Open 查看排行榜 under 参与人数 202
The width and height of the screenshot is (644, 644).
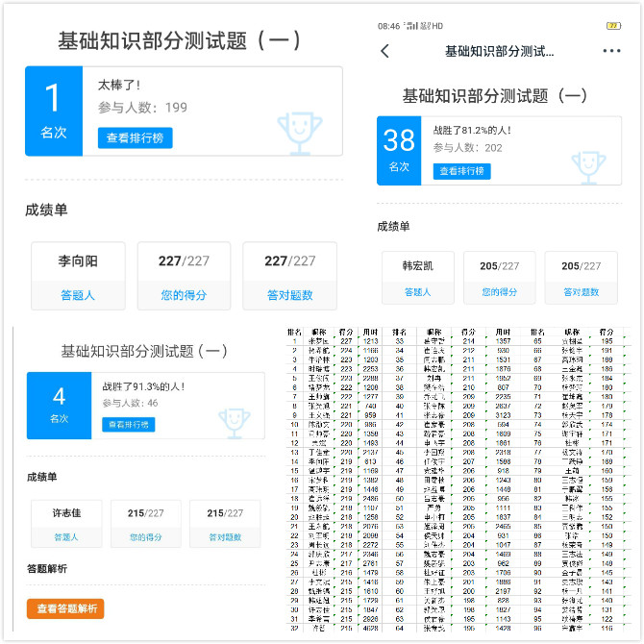461,171
